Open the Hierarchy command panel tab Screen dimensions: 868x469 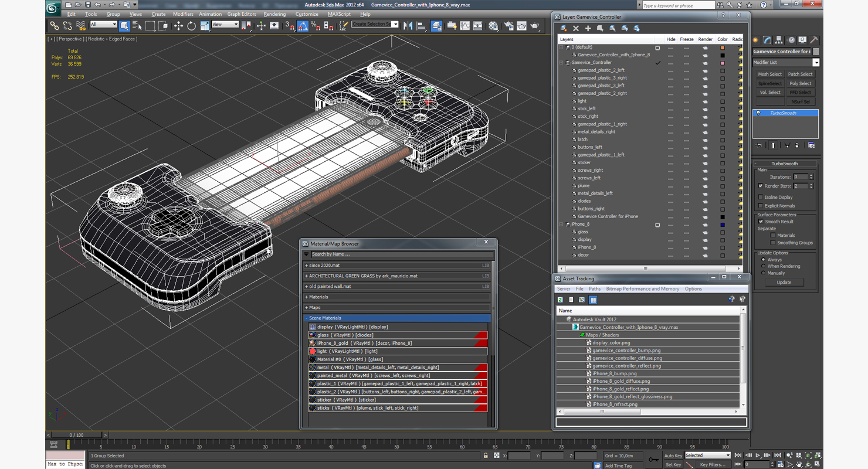779,40
